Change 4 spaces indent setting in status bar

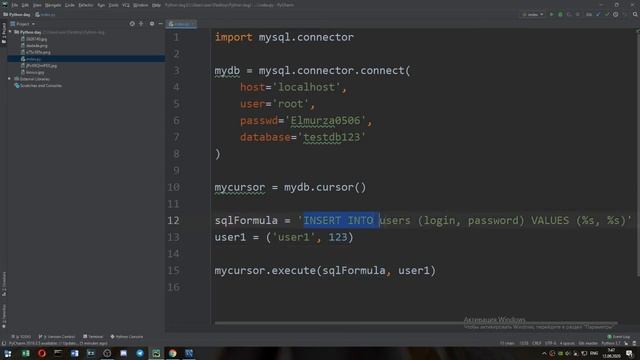(567, 344)
